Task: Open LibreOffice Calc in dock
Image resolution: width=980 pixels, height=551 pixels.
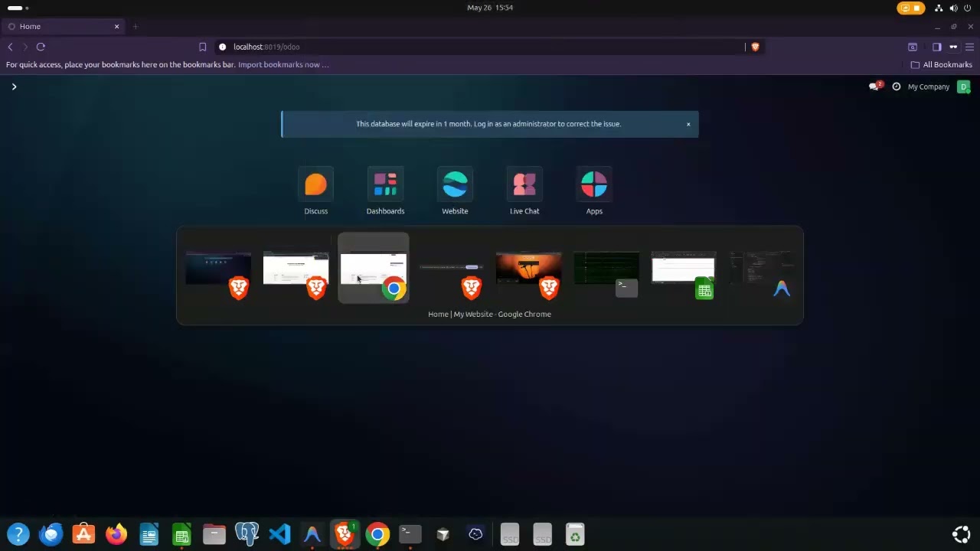Action: coord(181,534)
